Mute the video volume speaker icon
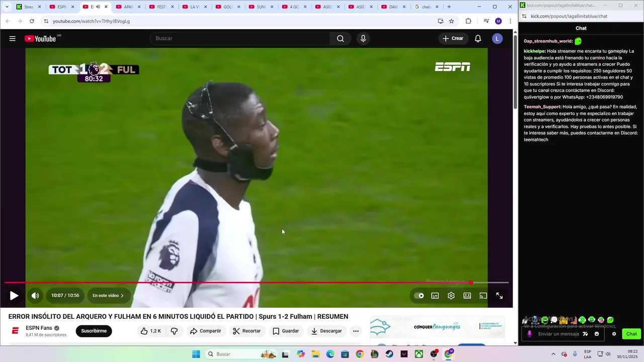 (35, 296)
